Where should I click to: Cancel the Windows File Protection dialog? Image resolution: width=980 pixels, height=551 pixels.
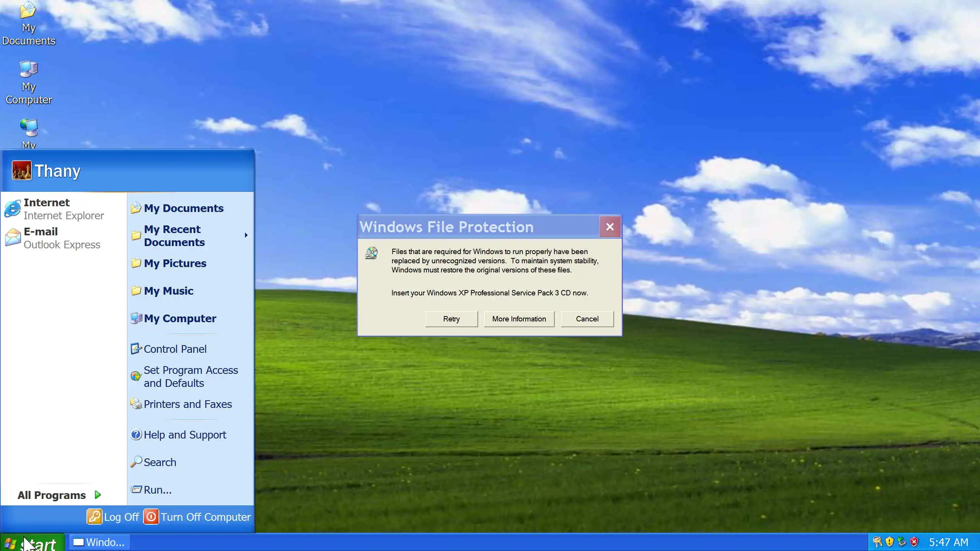587,319
